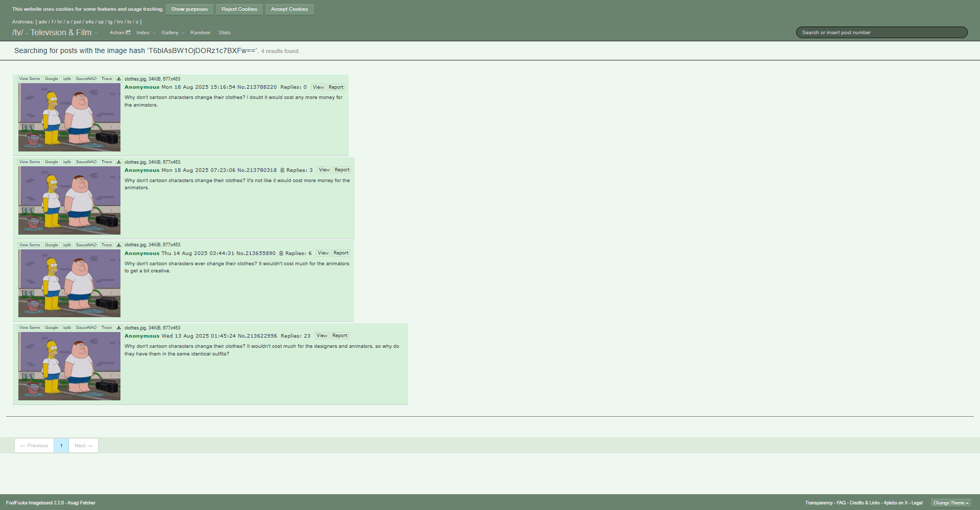
Task: View thread for post No.213655890
Action: click(x=323, y=253)
